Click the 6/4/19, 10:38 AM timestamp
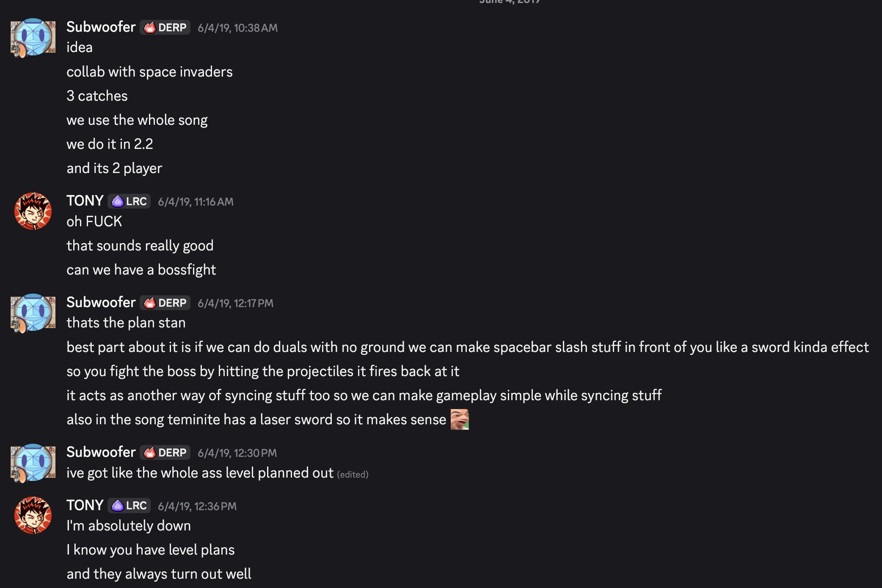Image resolution: width=882 pixels, height=588 pixels. point(237,28)
